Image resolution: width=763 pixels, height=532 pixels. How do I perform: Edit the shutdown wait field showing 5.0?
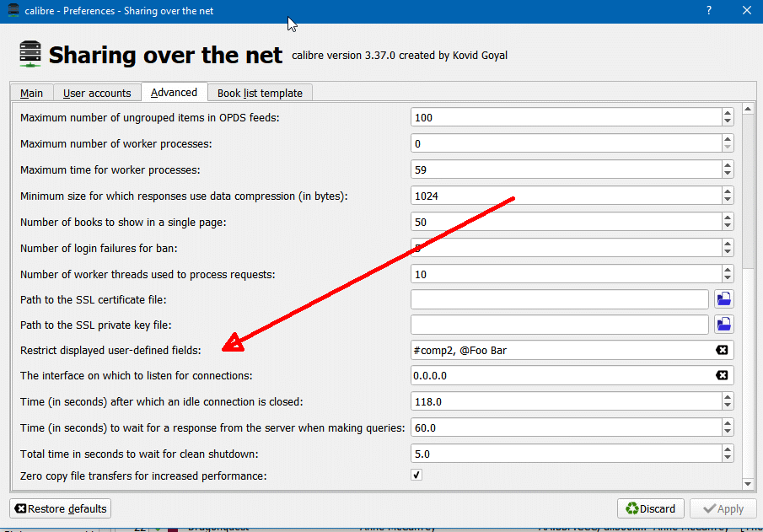coord(567,454)
